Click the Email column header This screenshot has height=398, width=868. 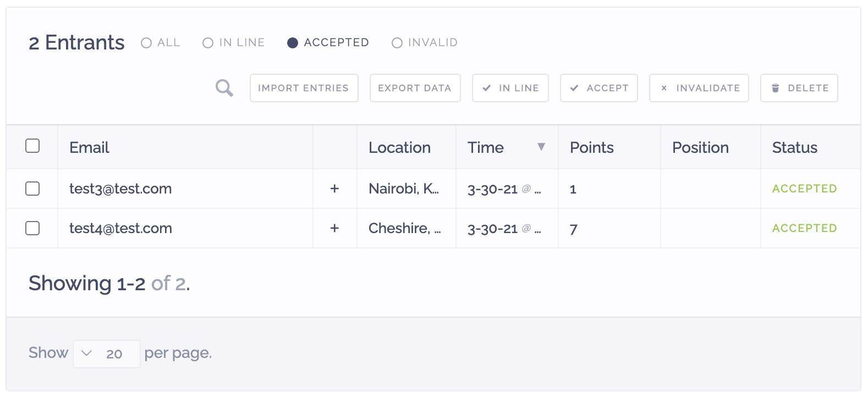pyautogui.click(x=89, y=147)
